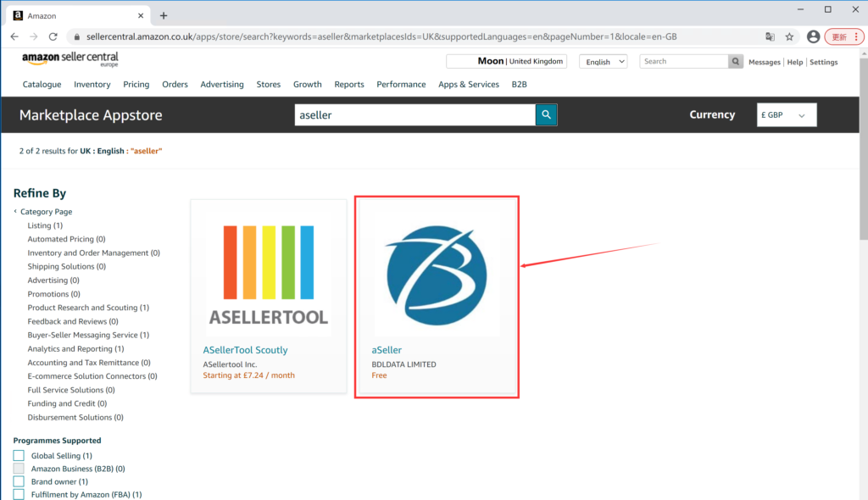Open the Growth menu

[307, 84]
